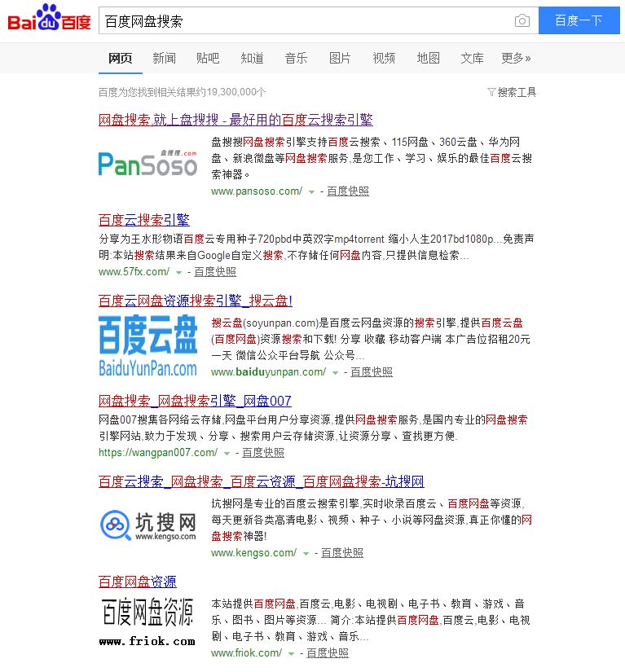Screen dimensions: 625x672
Task: Open the 更多» tab menu
Action: tap(516, 58)
